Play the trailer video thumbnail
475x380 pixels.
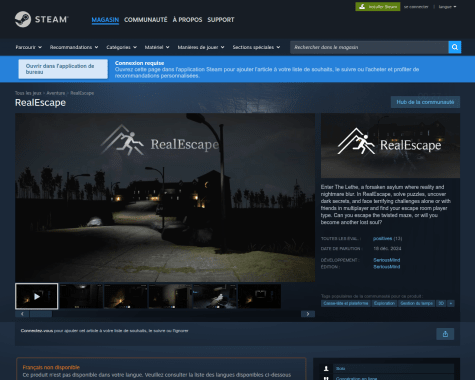[37, 296]
